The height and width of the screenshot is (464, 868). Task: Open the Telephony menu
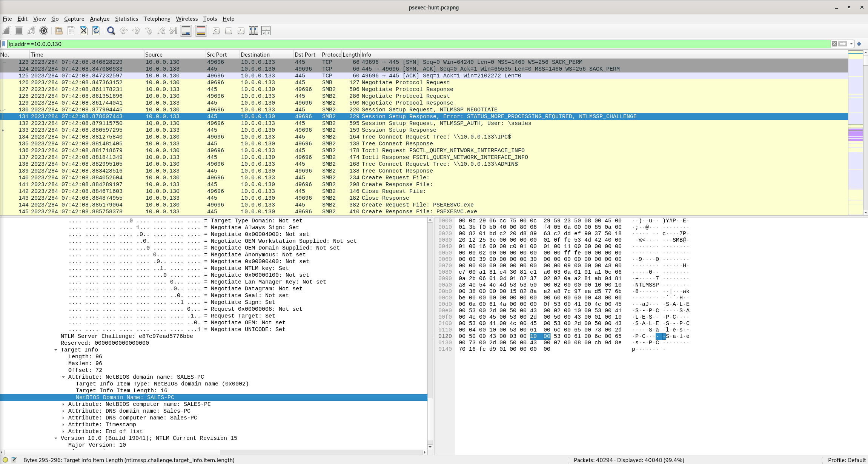(x=157, y=19)
